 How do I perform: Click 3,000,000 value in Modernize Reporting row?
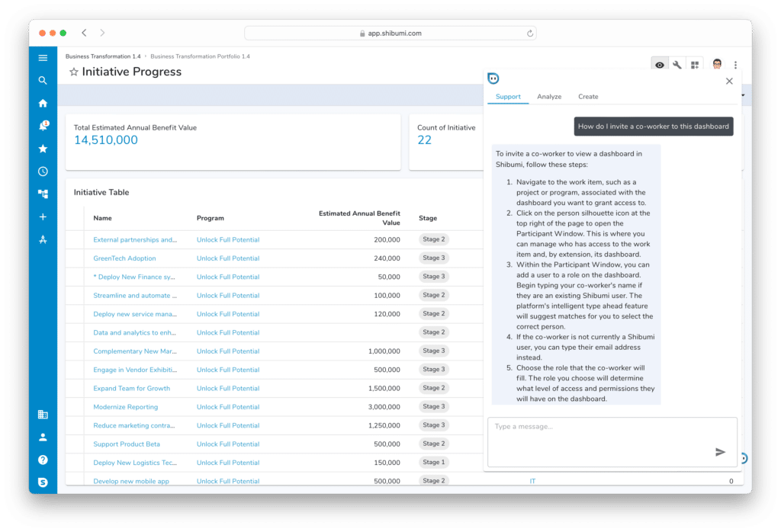pyautogui.click(x=384, y=406)
